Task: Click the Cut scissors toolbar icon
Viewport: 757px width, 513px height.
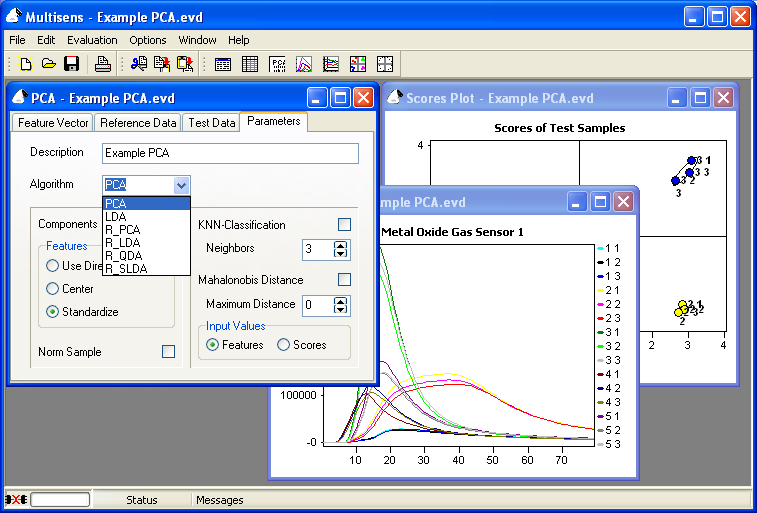Action: click(x=139, y=64)
